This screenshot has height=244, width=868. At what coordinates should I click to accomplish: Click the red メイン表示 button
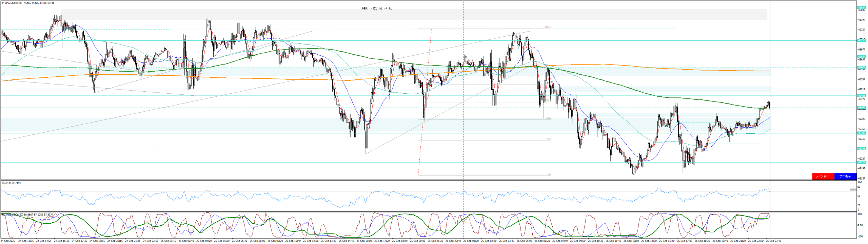coord(823,176)
